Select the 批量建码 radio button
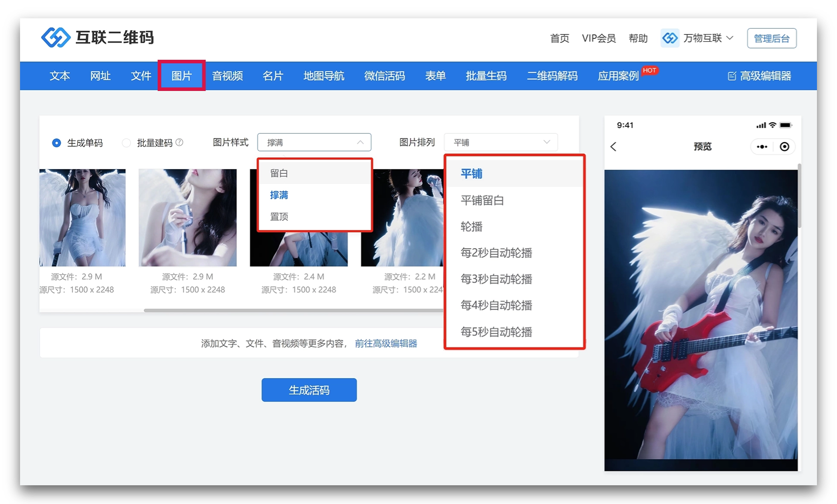Viewport: 837px width, 504px height. (126, 143)
